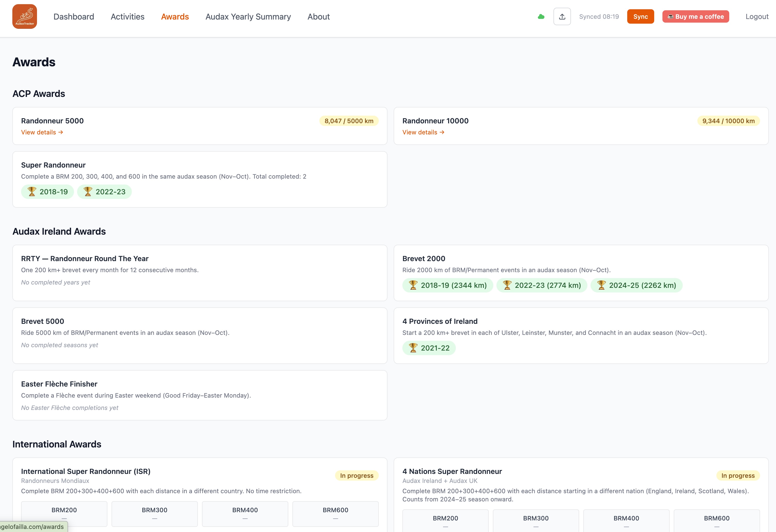Click the 2024-25 (2262 km) Brevet badge
Screen dimensions: 776x532
pyautogui.click(x=636, y=285)
